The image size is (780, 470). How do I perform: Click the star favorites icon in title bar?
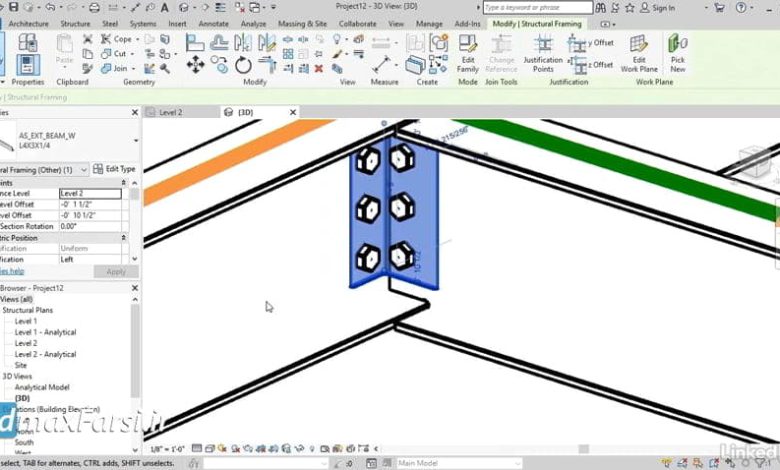(630, 7)
